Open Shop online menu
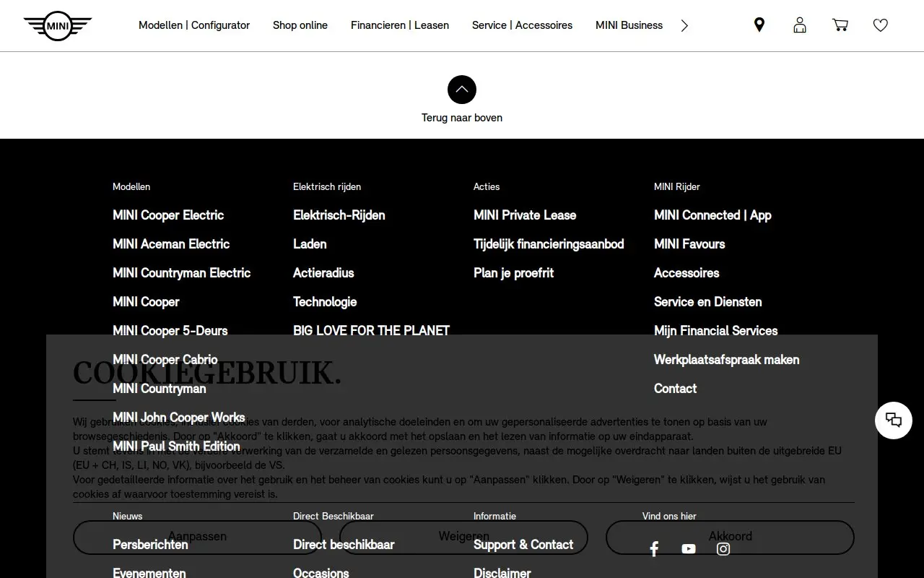924x578 pixels. tap(300, 25)
